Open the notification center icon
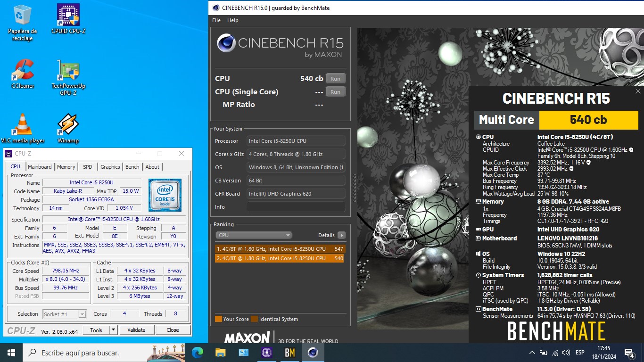Screen dimensions: 644x362 point(629,353)
